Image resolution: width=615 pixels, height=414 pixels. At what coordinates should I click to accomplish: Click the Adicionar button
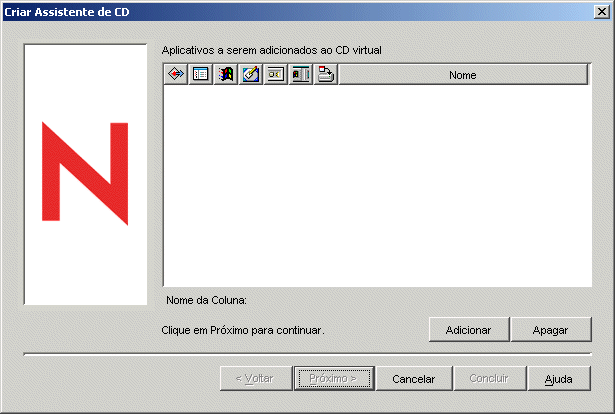469,330
